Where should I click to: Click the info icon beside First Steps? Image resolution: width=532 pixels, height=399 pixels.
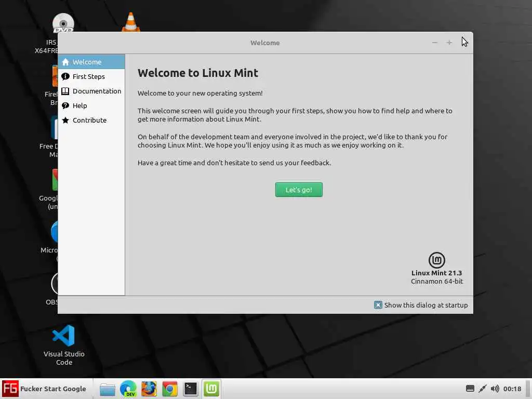(x=65, y=77)
